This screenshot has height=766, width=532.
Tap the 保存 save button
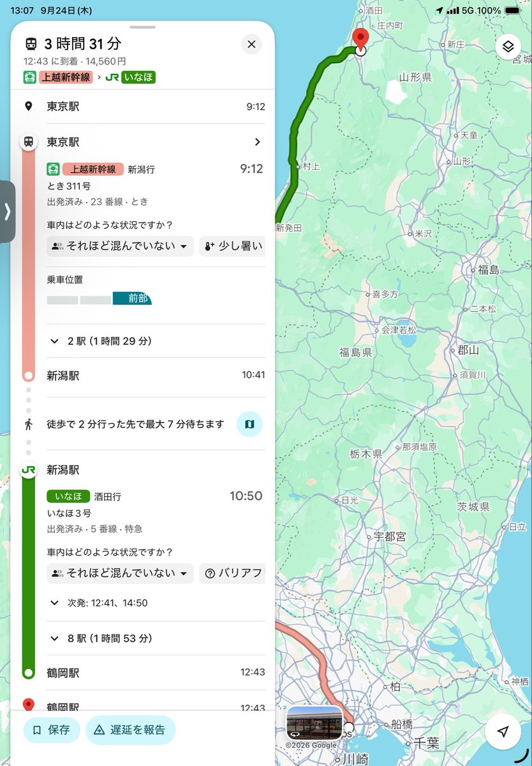click(52, 730)
